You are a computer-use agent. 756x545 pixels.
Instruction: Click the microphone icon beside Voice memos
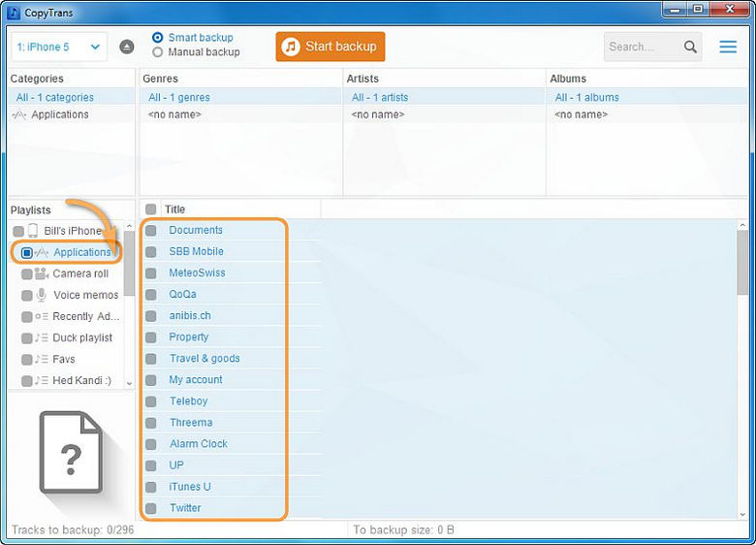pos(42,295)
